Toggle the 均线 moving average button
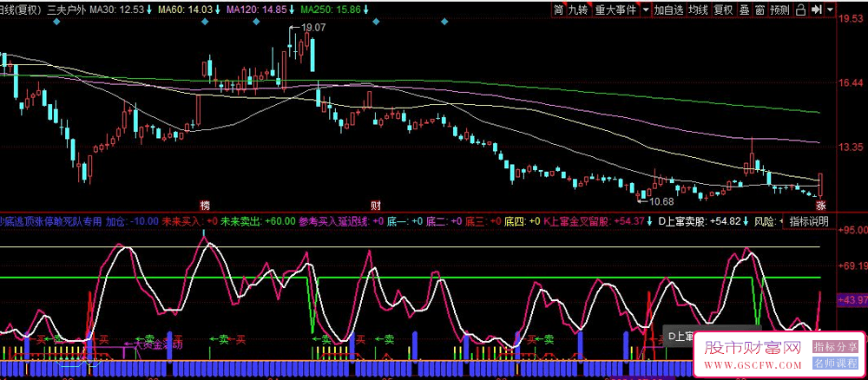 pos(698,10)
